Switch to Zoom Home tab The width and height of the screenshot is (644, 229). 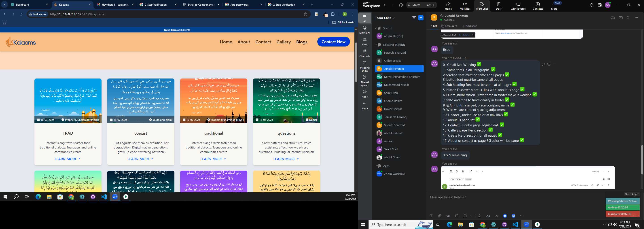[x=448, y=6]
